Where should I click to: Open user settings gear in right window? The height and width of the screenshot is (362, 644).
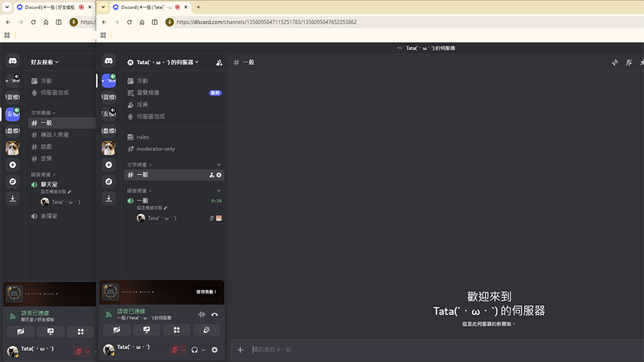pos(214,350)
